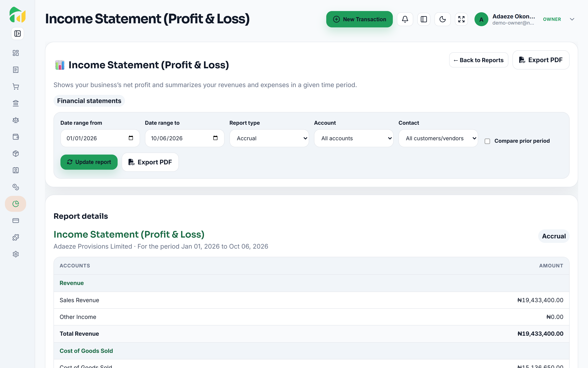
Task: Open the dashboard grid icon in sidebar
Action: coord(16,53)
